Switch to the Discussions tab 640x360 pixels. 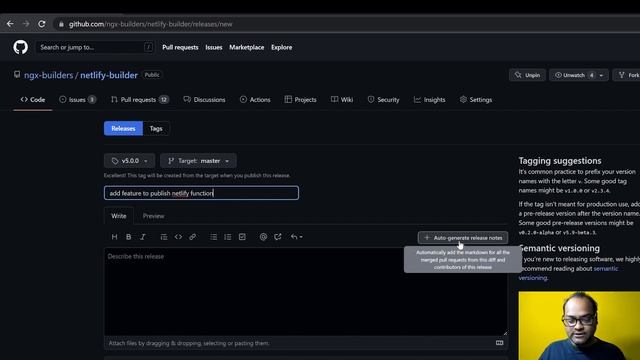pos(204,100)
